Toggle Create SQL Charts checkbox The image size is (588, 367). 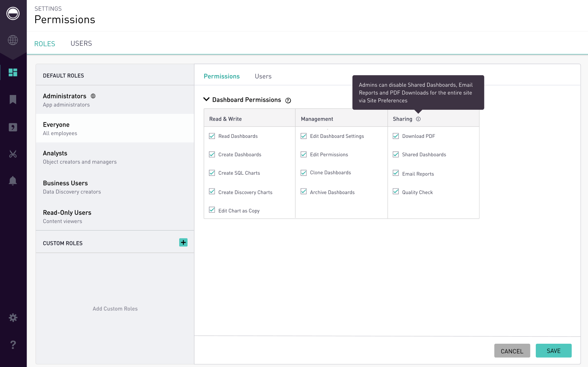click(212, 173)
